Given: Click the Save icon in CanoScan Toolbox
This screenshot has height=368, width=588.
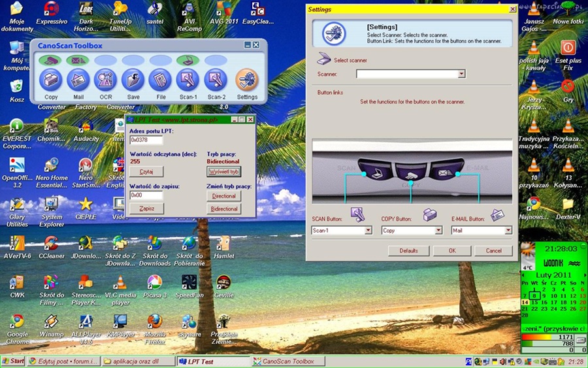Looking at the screenshot, I should pyautogui.click(x=133, y=80).
